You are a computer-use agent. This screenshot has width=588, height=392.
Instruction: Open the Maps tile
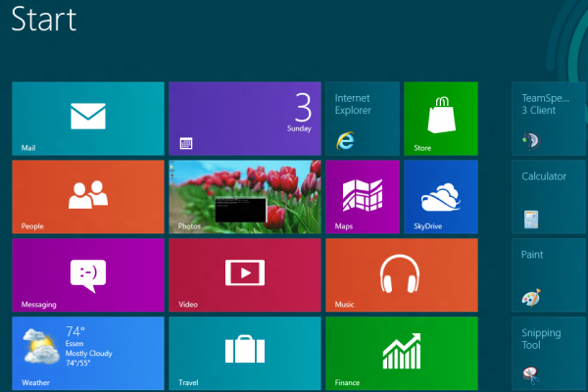(x=362, y=197)
